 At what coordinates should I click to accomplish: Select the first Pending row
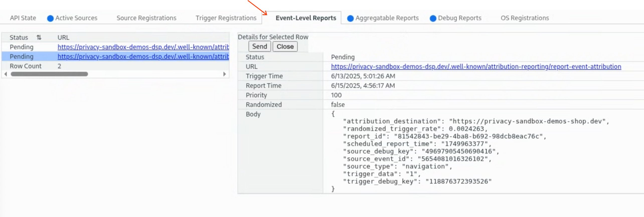click(22, 47)
